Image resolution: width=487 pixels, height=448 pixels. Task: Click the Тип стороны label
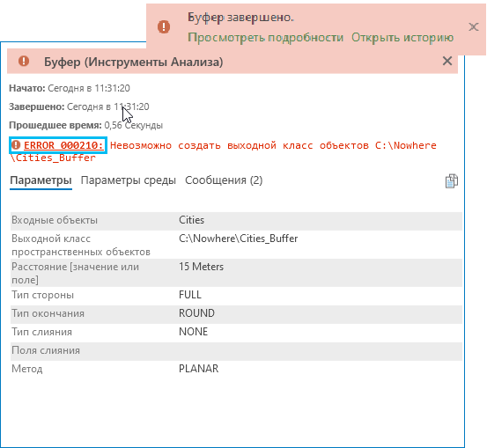point(42,295)
